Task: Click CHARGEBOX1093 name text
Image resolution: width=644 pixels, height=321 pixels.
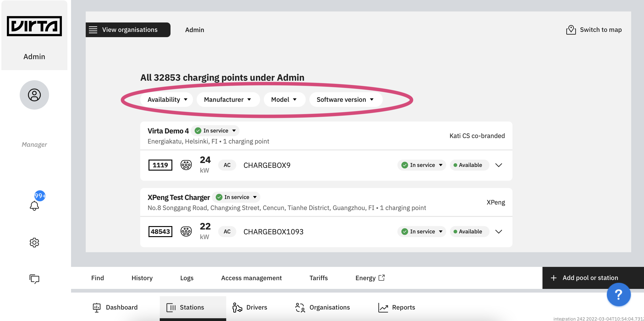Action: point(273,232)
